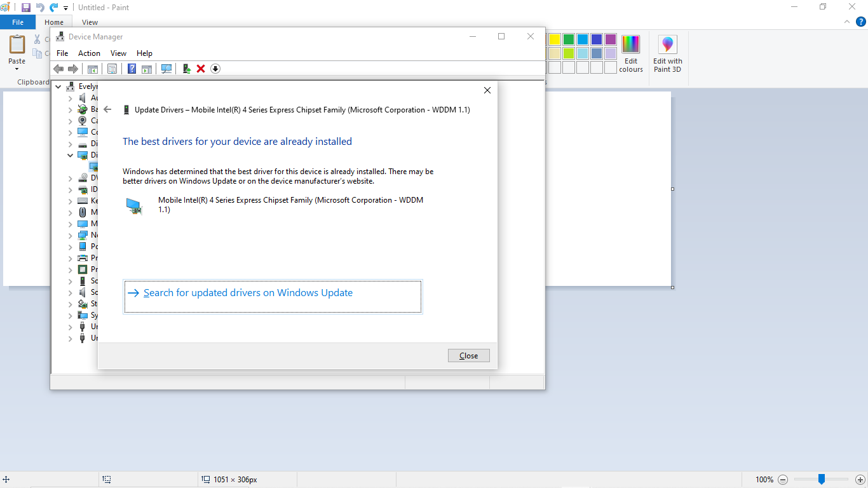Pick the purple colour swatch in Paint
Viewport: 868px width, 488px height.
[x=611, y=39]
